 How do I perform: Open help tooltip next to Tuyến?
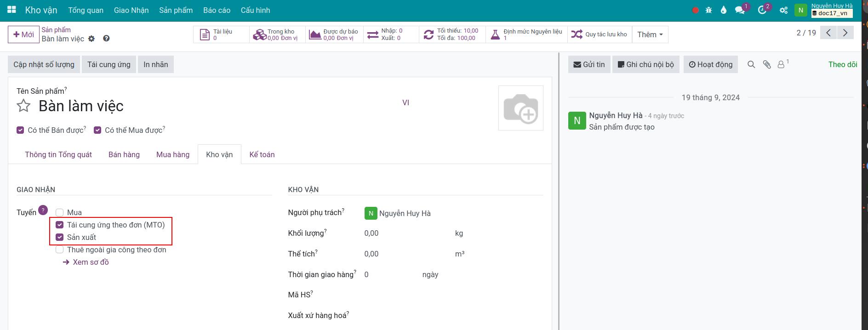43,210
